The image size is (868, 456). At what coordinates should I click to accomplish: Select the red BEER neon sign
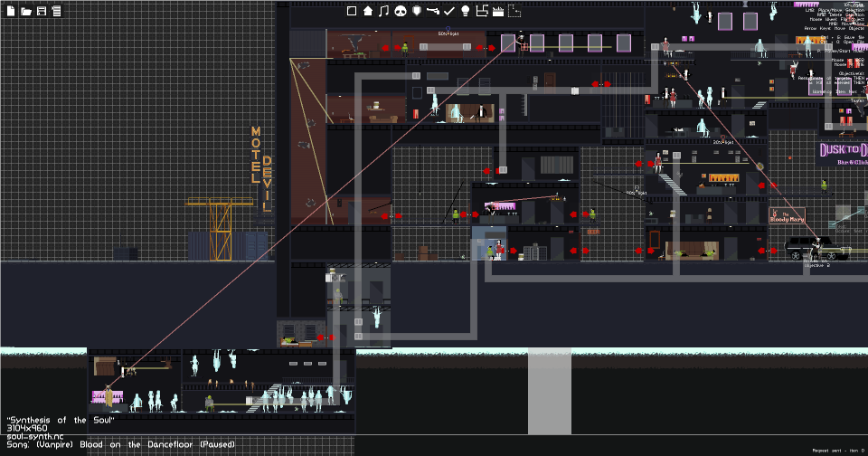(x=593, y=232)
